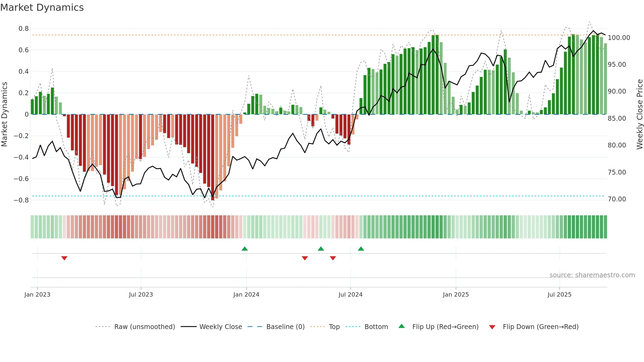Toggle Flip Up (Red→Green) legend entry
644x362 pixels.
point(439,327)
